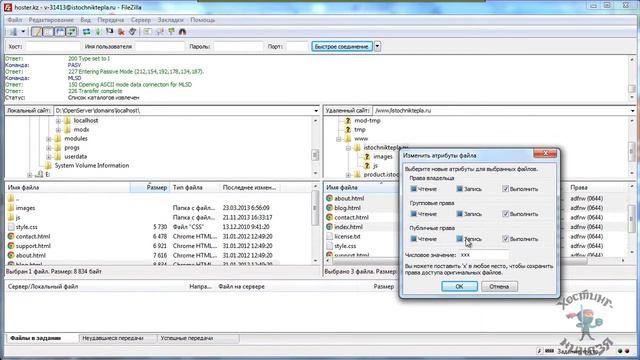Click the cancel current operation icon
640x360 pixels.
(x=109, y=32)
